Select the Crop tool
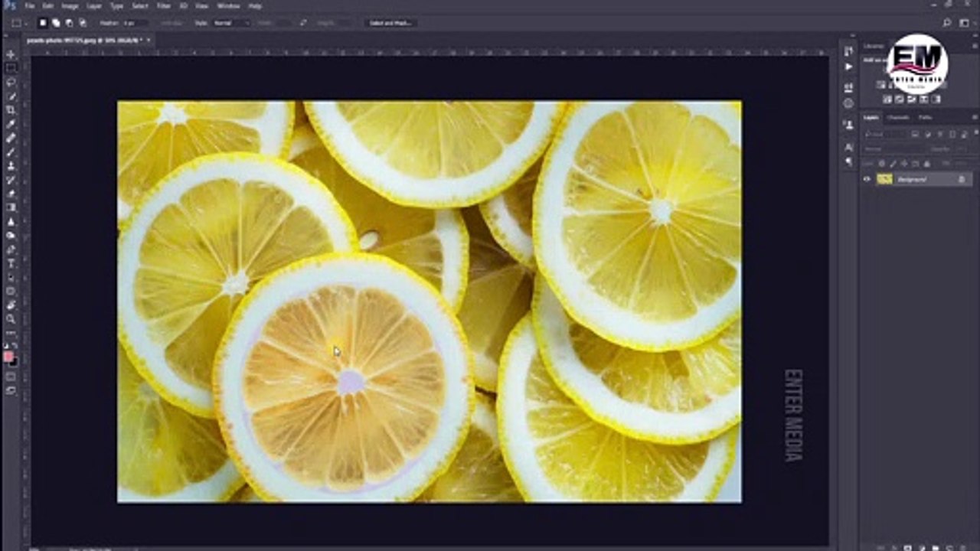Image resolution: width=980 pixels, height=551 pixels. (11, 109)
